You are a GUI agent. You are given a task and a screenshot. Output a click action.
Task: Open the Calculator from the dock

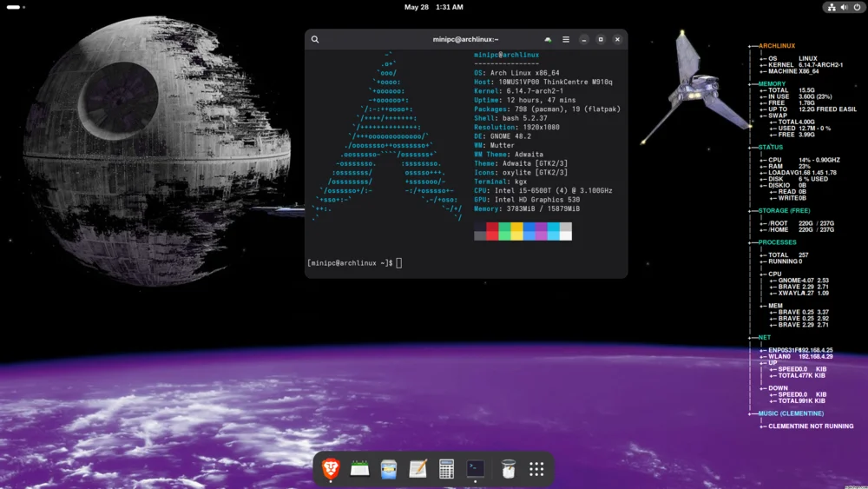446,469
